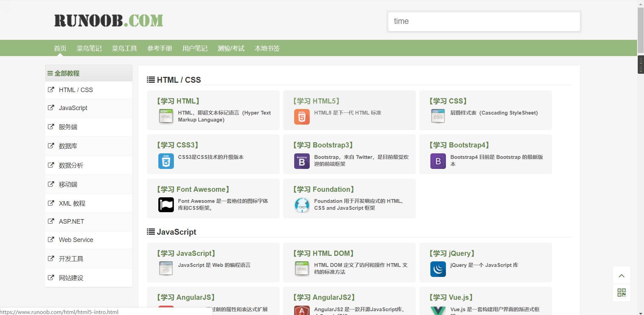Click the Bootstrap3 purple B icon
This screenshot has width=644, height=315.
tap(302, 161)
